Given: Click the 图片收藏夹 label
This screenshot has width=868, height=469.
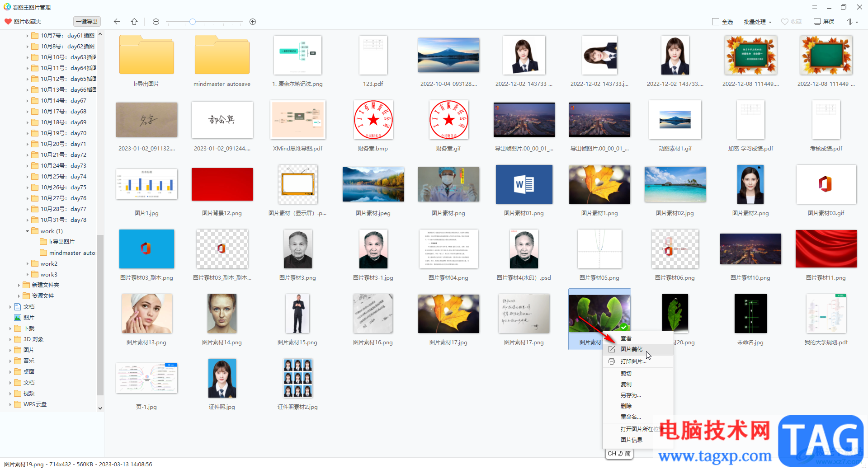Looking at the screenshot, I should (x=28, y=22).
